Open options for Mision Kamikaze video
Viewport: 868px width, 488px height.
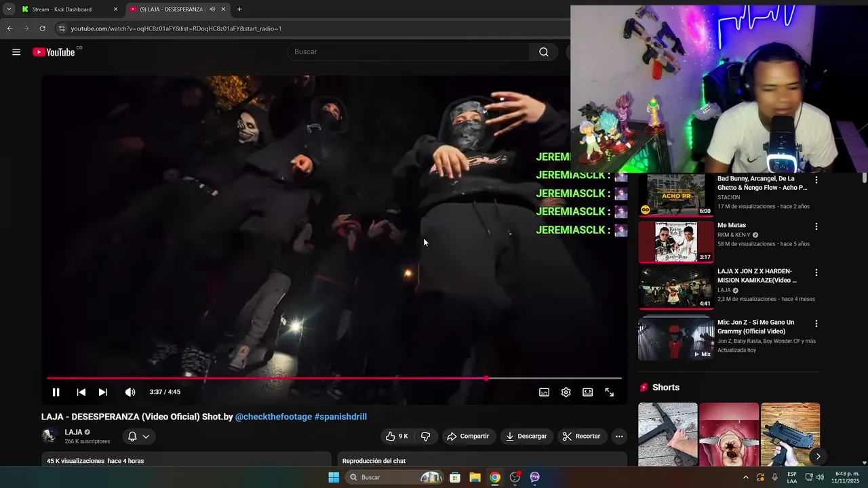coord(816,272)
